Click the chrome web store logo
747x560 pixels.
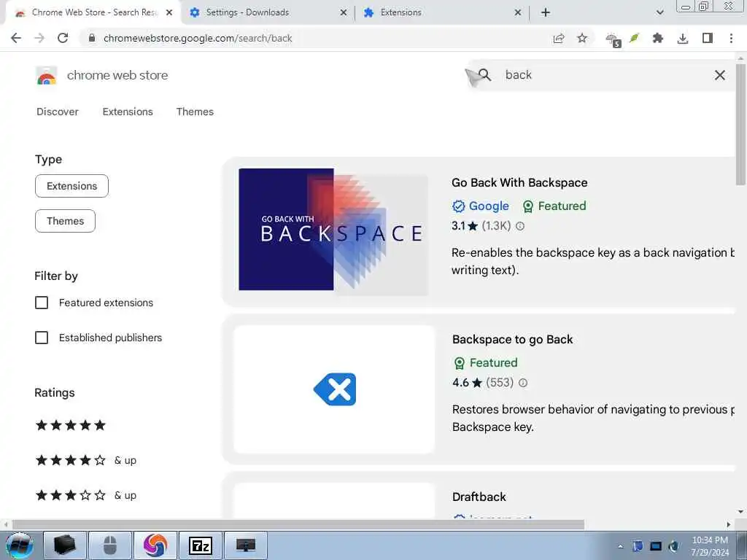[x=46, y=76]
